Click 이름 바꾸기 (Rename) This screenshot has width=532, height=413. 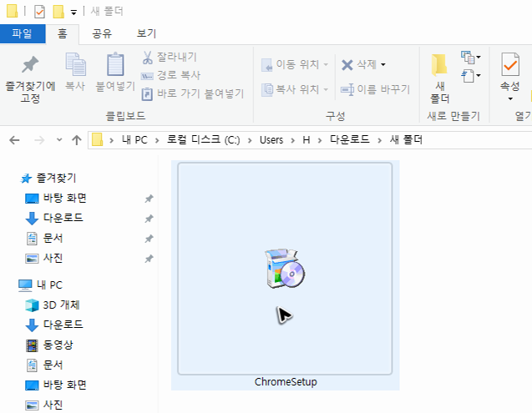tap(375, 89)
